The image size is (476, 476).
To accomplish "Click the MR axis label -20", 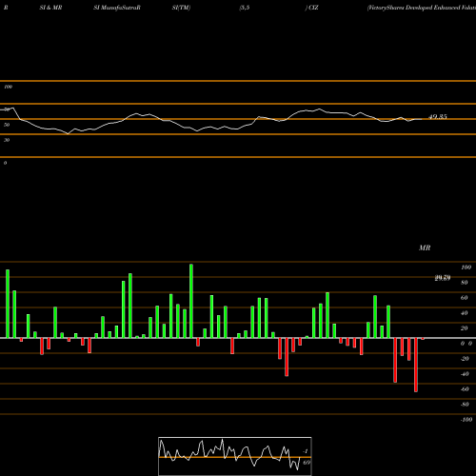I will click(x=465, y=359).
